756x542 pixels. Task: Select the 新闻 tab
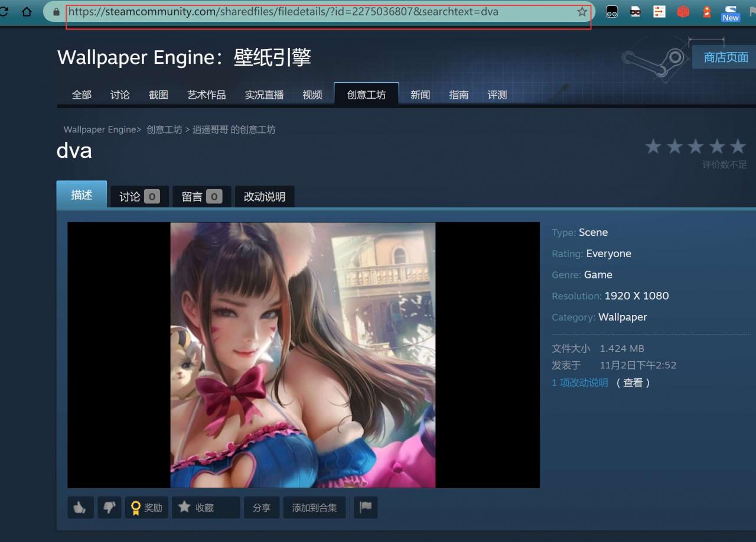click(420, 95)
